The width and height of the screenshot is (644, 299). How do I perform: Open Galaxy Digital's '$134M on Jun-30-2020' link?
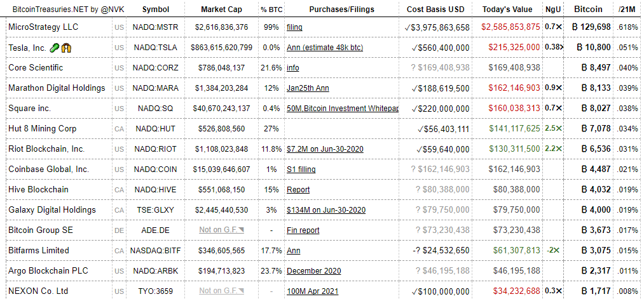click(325, 210)
